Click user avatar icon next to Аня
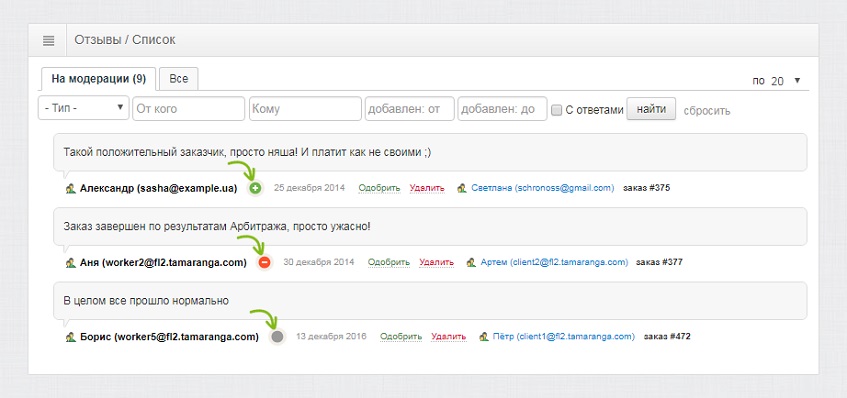The height and width of the screenshot is (398, 847). pyautogui.click(x=70, y=262)
